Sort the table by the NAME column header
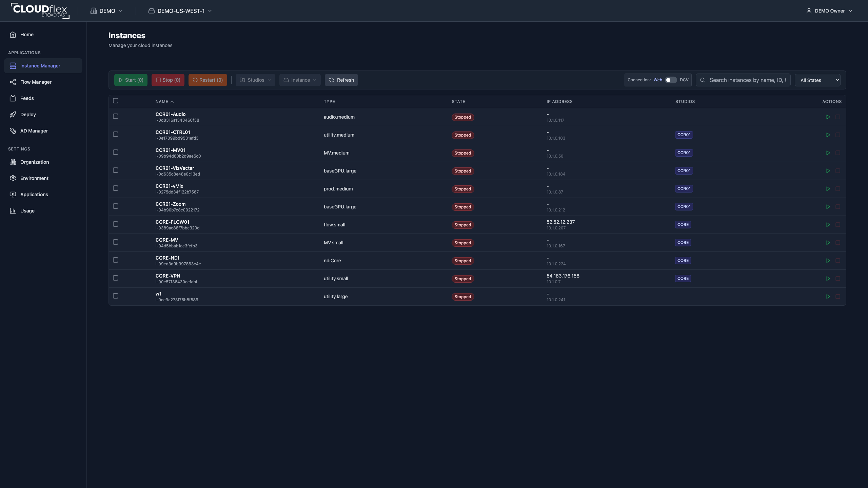This screenshot has height=488, width=868. (x=164, y=102)
